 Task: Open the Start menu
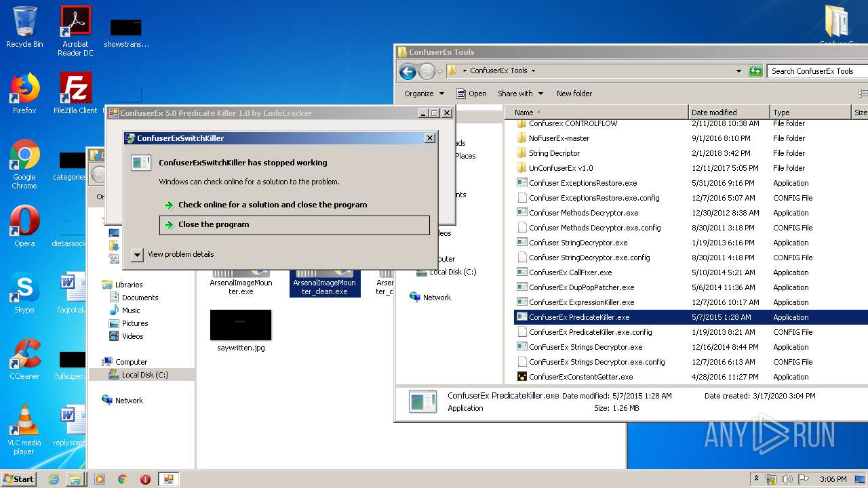click(18, 479)
